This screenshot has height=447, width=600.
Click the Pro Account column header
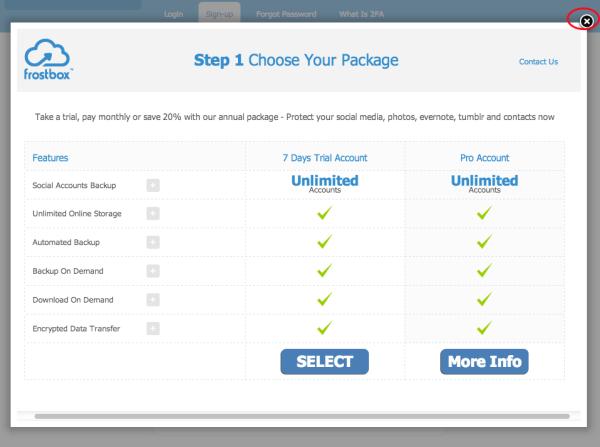[x=485, y=158]
